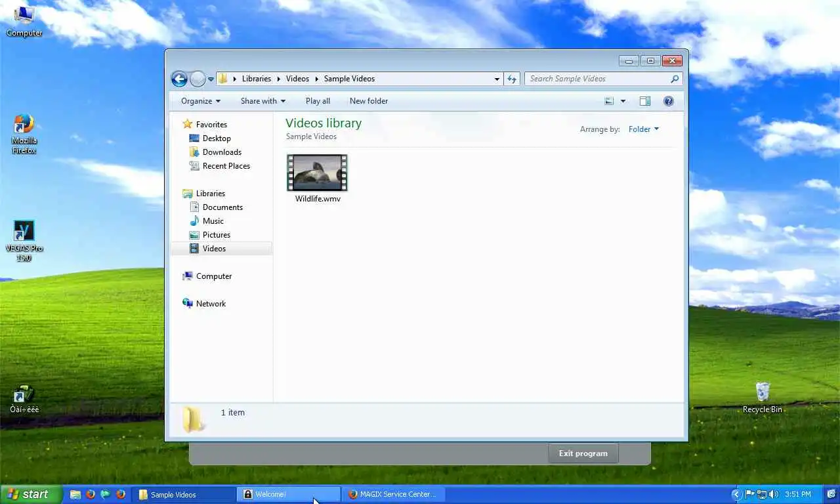Click Explorer quick launch icon in taskbar
Image resolution: width=840 pixels, height=504 pixels.
(x=75, y=495)
